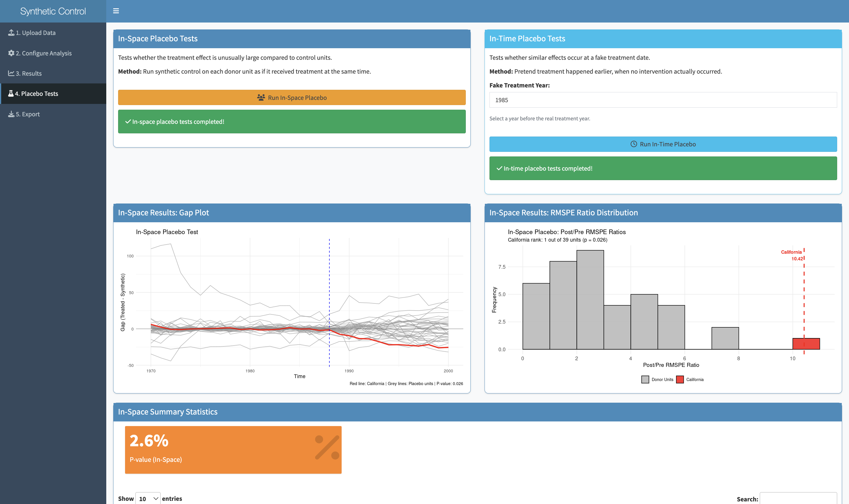Screen dimensions: 849x504
Task: Click the grey Donor Units legend swatch
Action: point(645,379)
